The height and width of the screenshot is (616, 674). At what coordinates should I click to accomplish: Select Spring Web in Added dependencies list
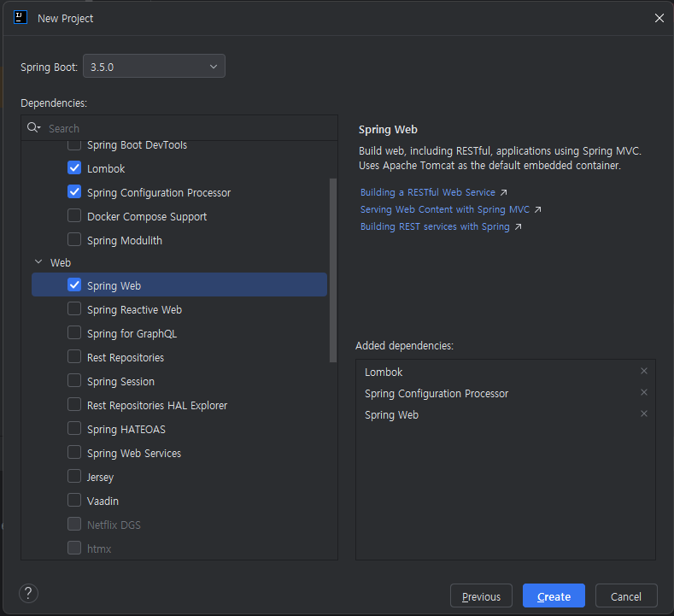click(391, 415)
